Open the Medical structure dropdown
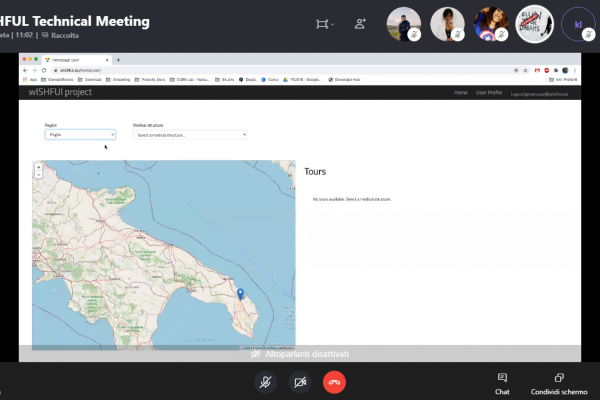This screenshot has width=600, height=400. tap(190, 135)
